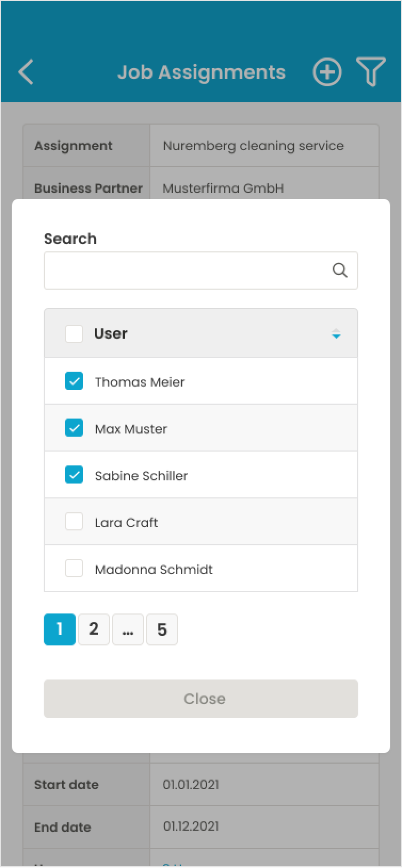Click the Start date value 01.01.2021
Viewport: 402px width, 868px height.
pos(191,784)
